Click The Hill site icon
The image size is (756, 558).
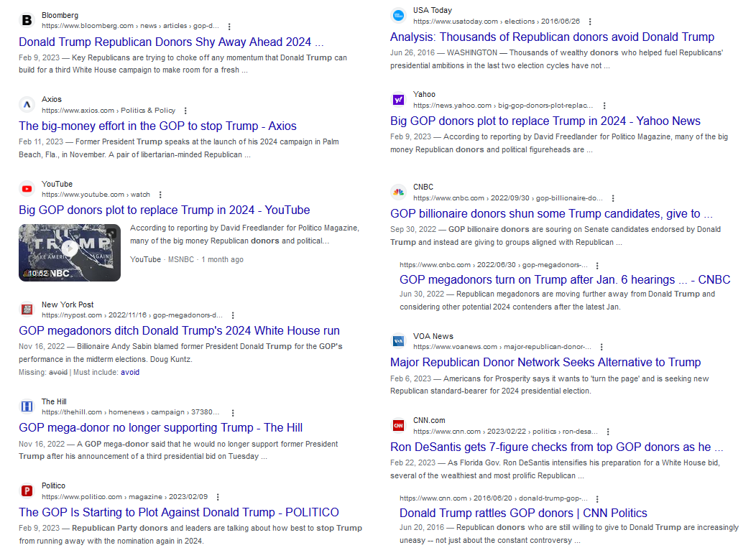27,406
